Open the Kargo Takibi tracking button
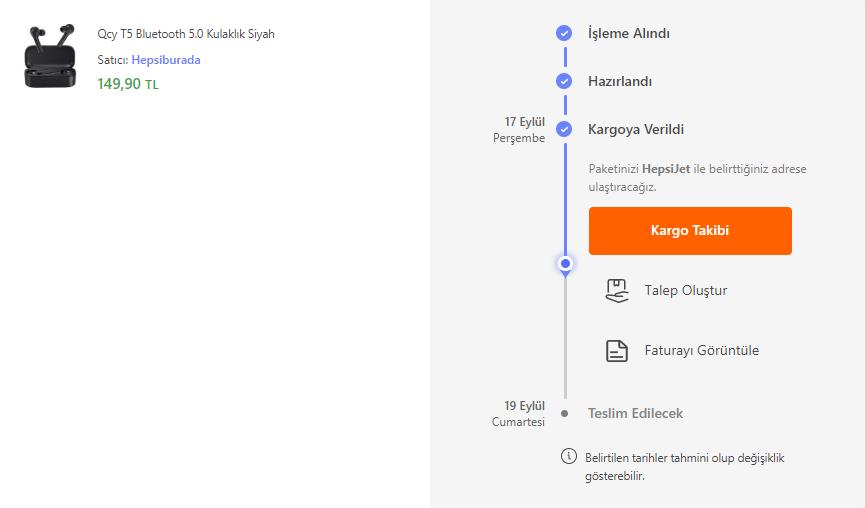Viewport: 865px width, 508px height. pos(690,231)
